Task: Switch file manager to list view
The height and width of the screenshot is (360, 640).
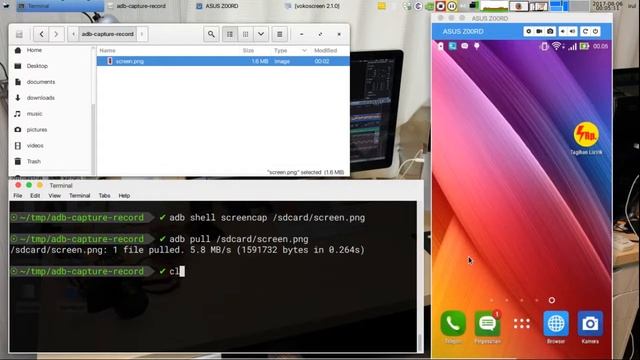Action: click(x=230, y=34)
